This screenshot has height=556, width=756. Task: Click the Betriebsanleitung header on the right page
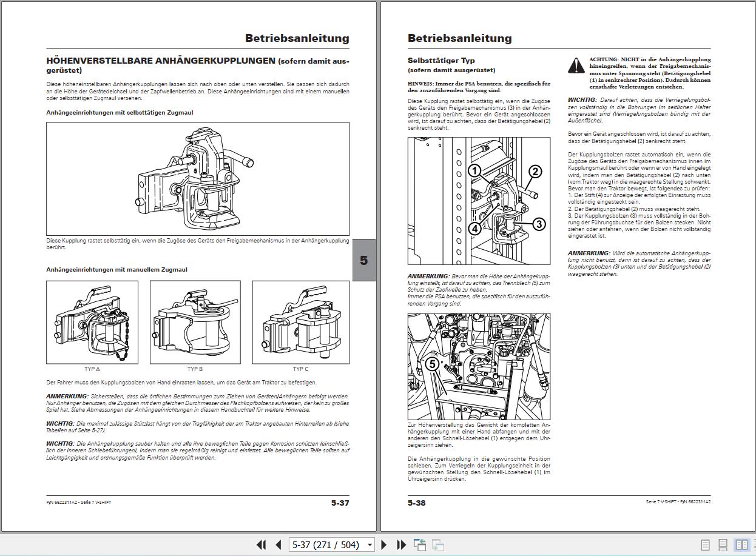click(x=460, y=38)
